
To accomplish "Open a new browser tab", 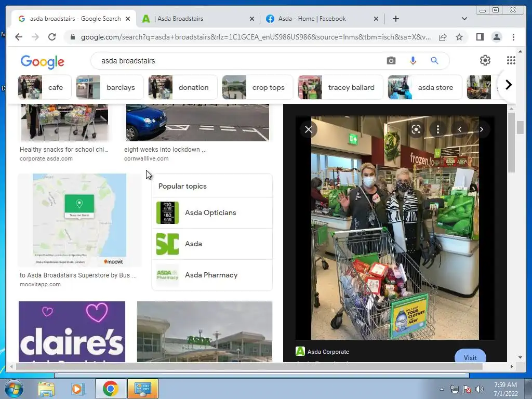I will pyautogui.click(x=395, y=19).
